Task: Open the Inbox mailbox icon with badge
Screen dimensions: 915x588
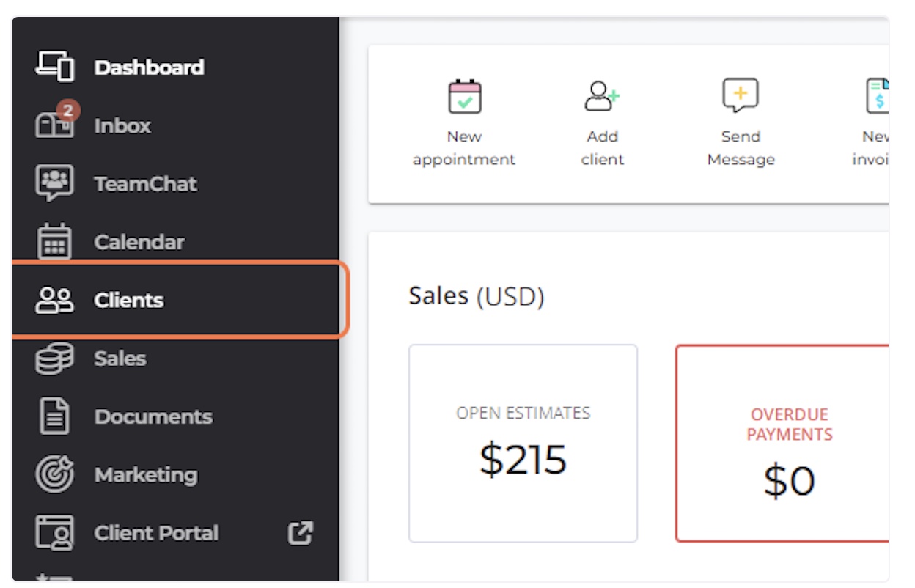Action: [56, 122]
